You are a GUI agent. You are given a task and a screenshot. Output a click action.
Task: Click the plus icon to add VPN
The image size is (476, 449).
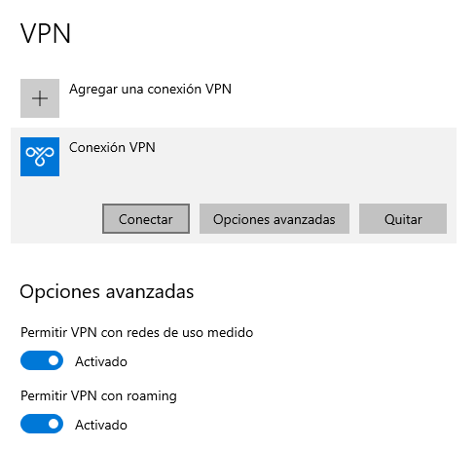[40, 98]
